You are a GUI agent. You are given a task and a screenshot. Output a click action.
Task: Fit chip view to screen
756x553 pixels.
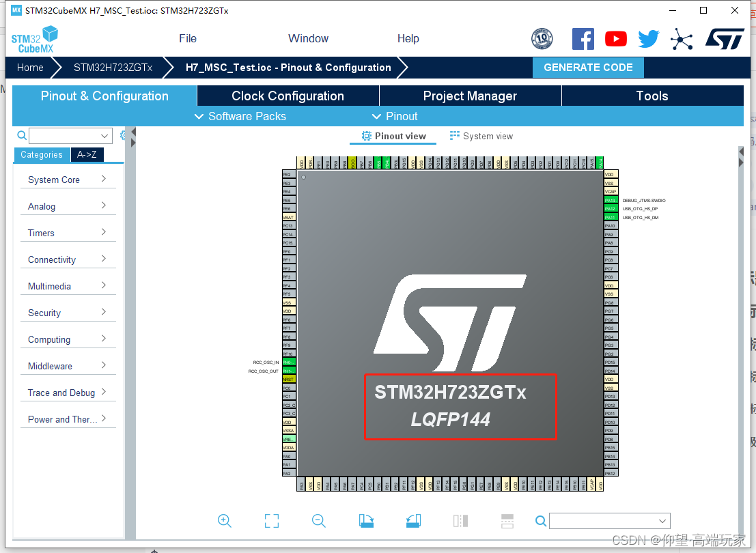click(x=271, y=521)
